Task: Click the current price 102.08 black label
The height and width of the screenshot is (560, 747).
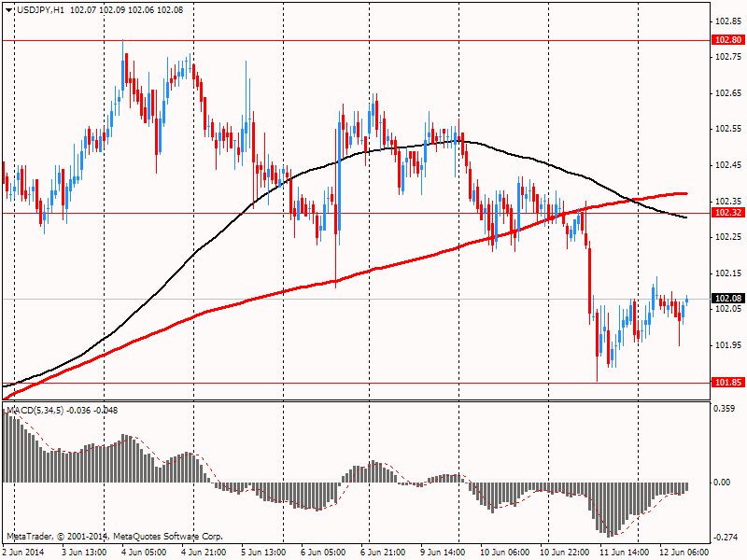Action: (728, 298)
